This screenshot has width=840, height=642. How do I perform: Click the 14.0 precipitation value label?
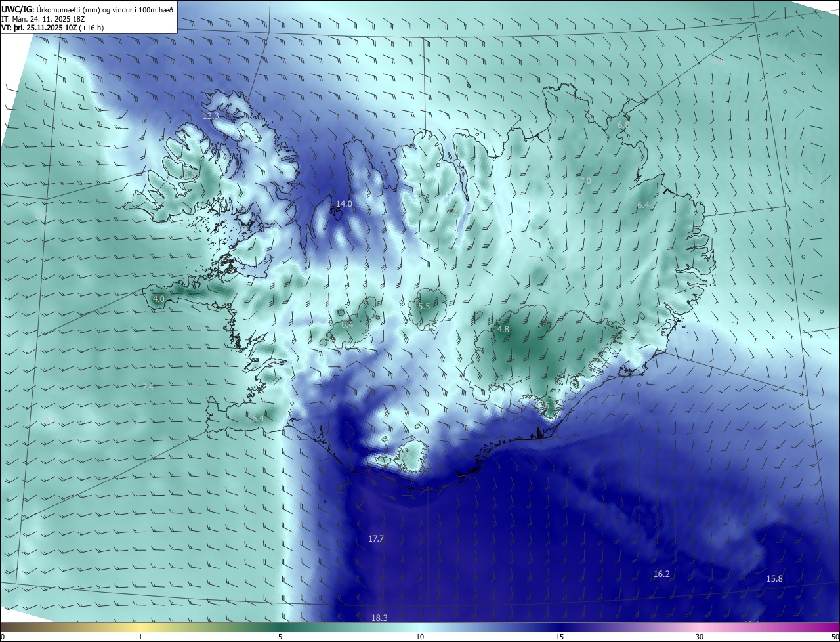click(x=344, y=204)
